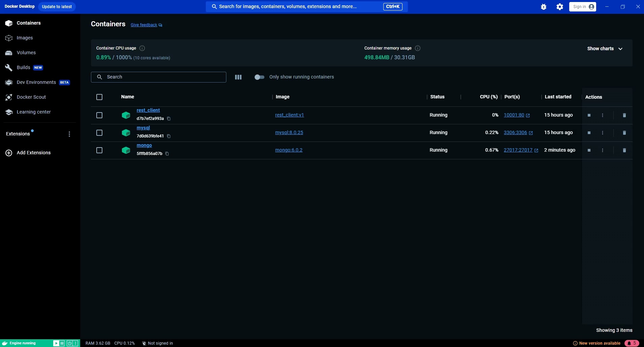Stop the mongo container

point(589,150)
